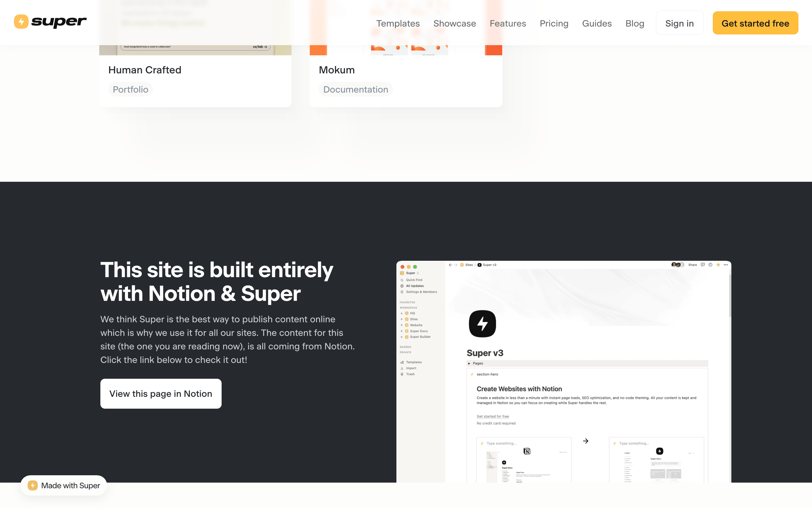
Task: Open the Mokum template title
Action: pos(337,70)
